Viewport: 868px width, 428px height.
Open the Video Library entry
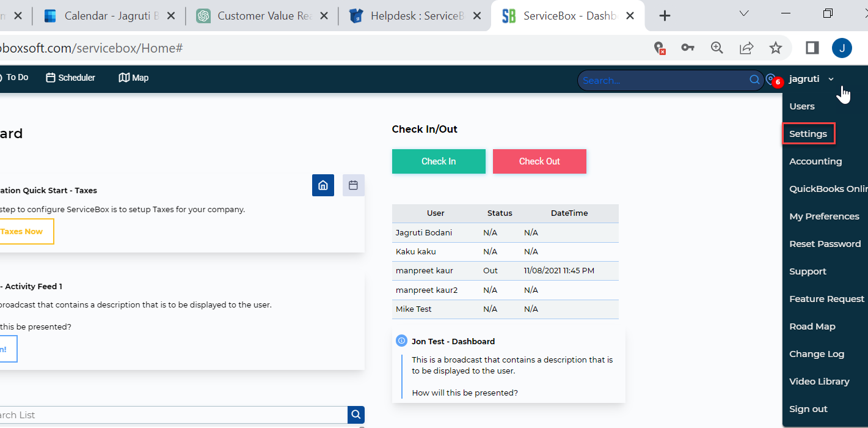click(819, 382)
